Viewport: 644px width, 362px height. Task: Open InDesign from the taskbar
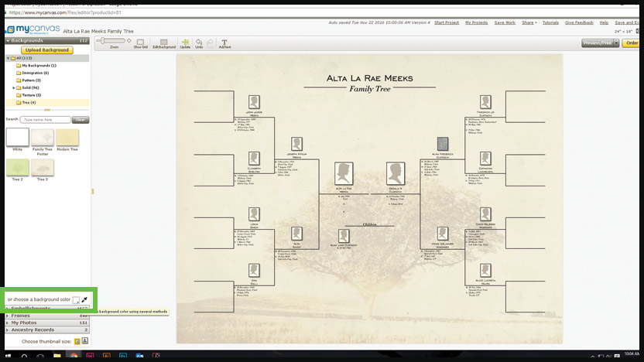click(90, 356)
